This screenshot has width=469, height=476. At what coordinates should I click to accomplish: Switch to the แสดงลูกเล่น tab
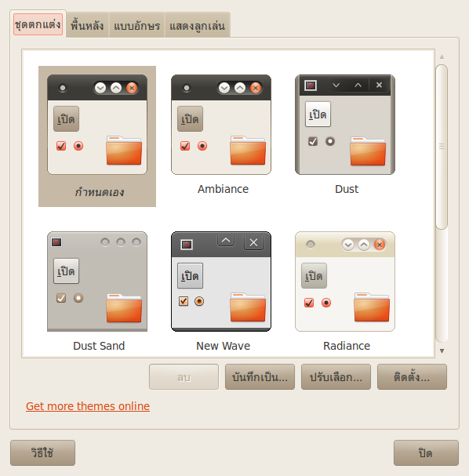(x=198, y=26)
